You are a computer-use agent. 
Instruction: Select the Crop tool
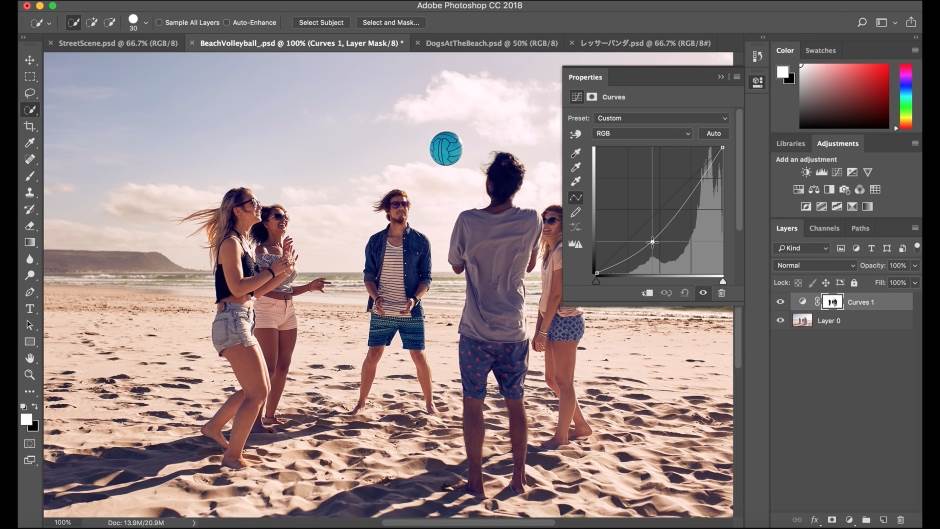pyautogui.click(x=30, y=126)
